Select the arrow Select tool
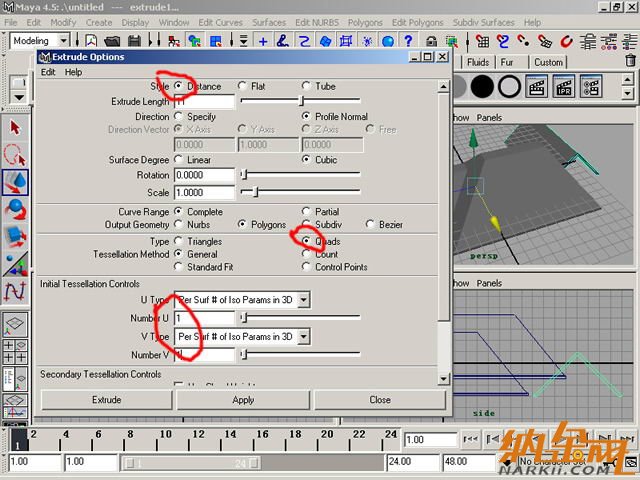The image size is (640, 480). click(16, 127)
